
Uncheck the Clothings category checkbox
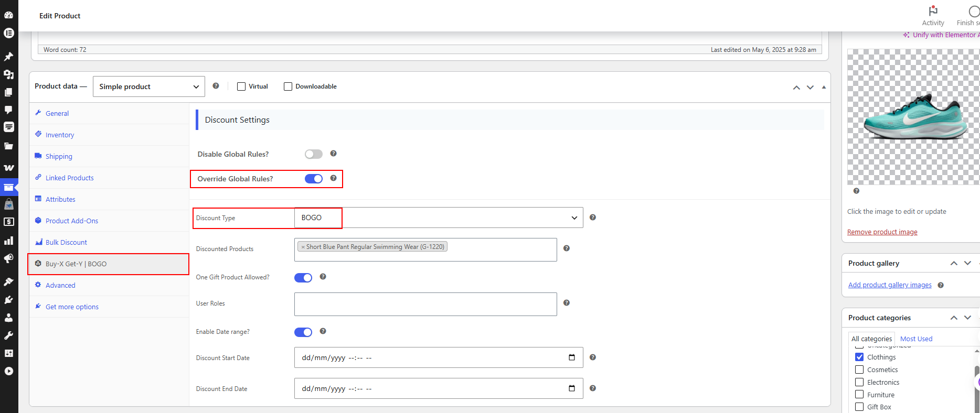click(x=859, y=357)
